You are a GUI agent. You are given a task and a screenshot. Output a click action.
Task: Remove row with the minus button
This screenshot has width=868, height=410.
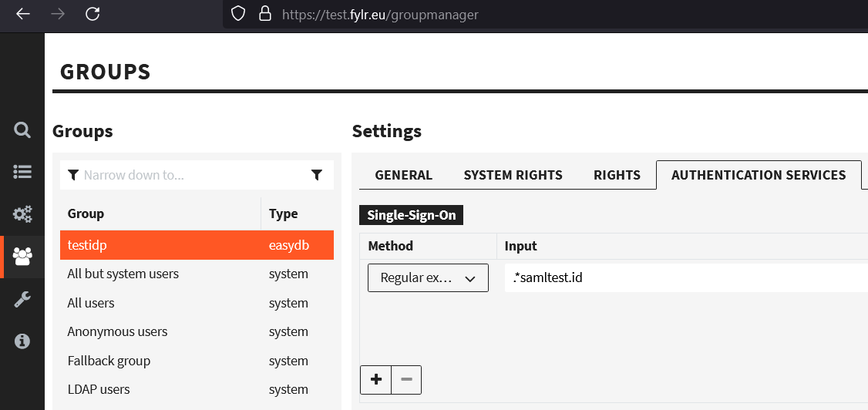coord(406,380)
